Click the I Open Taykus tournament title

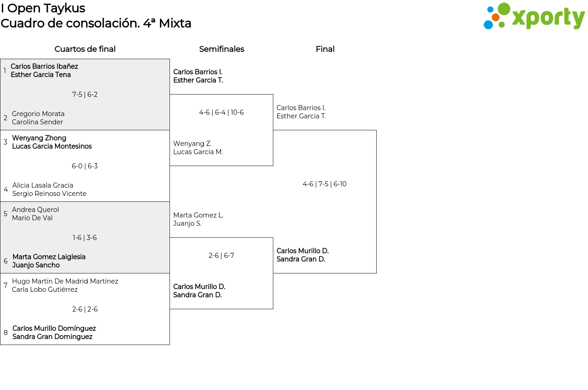coord(43,8)
